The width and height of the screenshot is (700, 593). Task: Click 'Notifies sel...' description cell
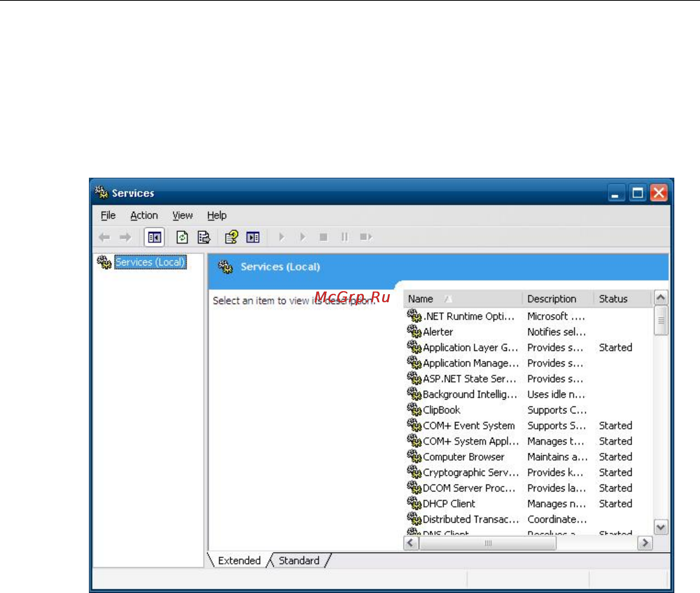[x=557, y=332]
